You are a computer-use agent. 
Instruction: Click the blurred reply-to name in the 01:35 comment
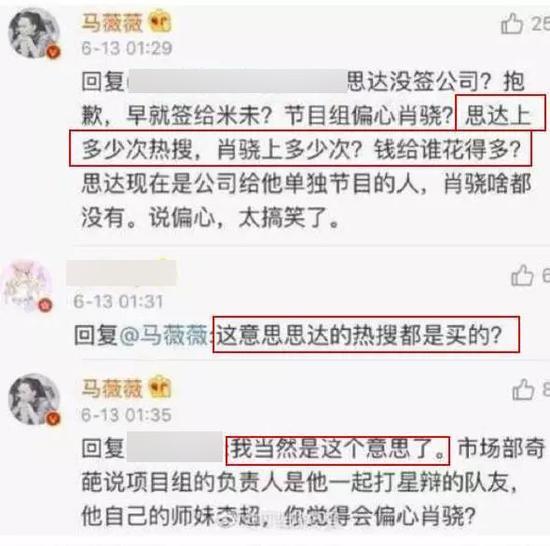click(x=175, y=447)
